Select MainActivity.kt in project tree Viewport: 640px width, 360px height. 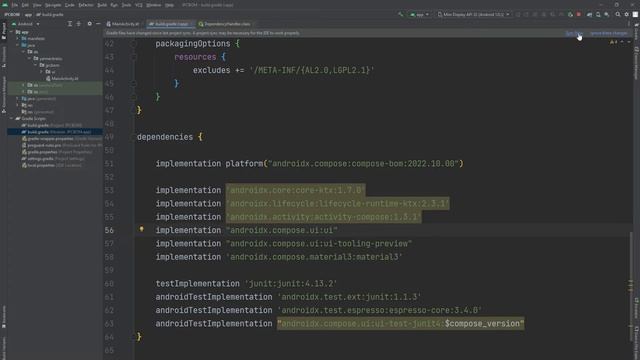tap(62, 78)
